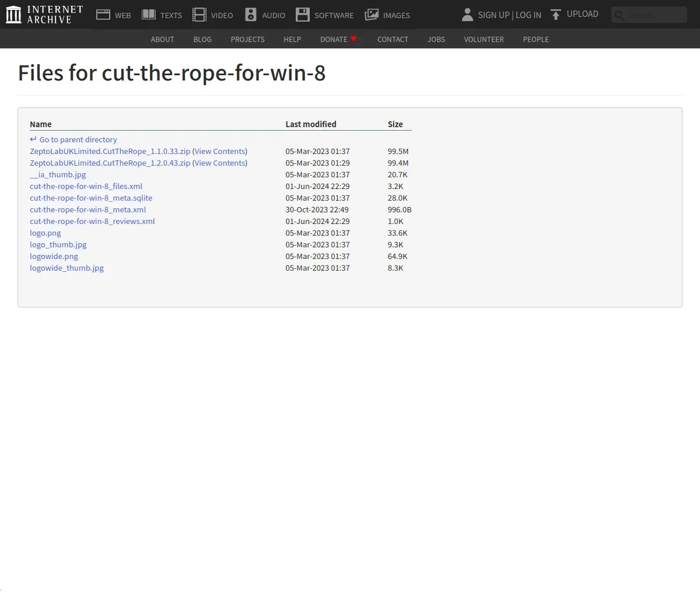The width and height of the screenshot is (700, 595).
Task: Focus the Search input field
Action: click(x=649, y=15)
